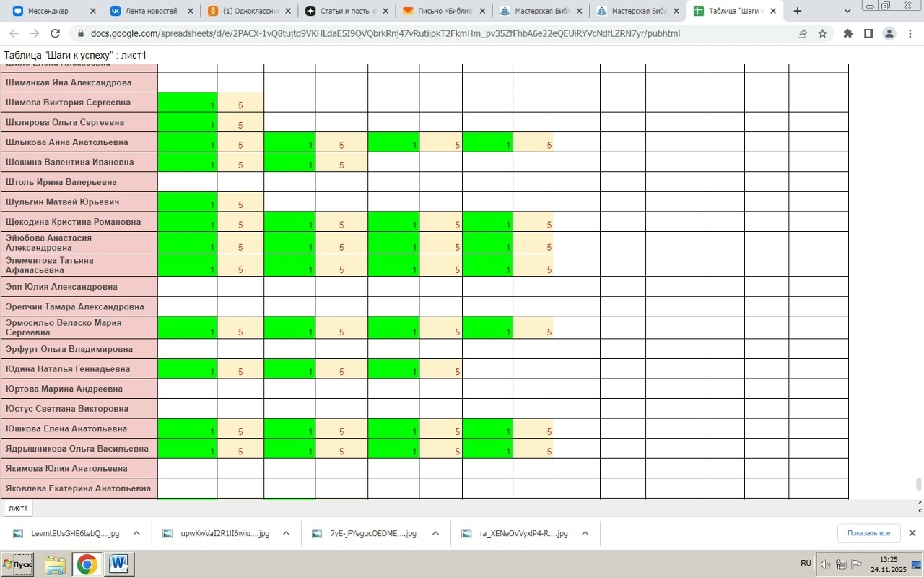924x578 pixels.
Task: Click the Share page icon in address bar
Action: [802, 33]
